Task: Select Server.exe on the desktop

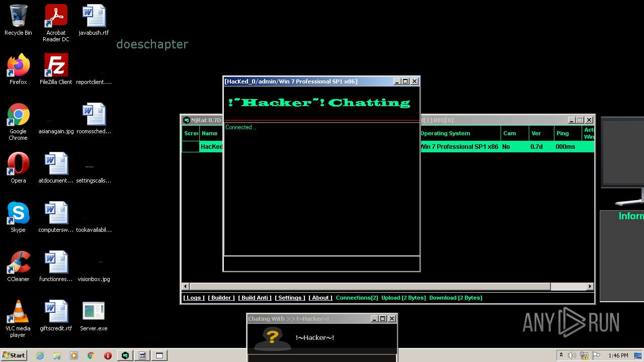Action: [94, 316]
